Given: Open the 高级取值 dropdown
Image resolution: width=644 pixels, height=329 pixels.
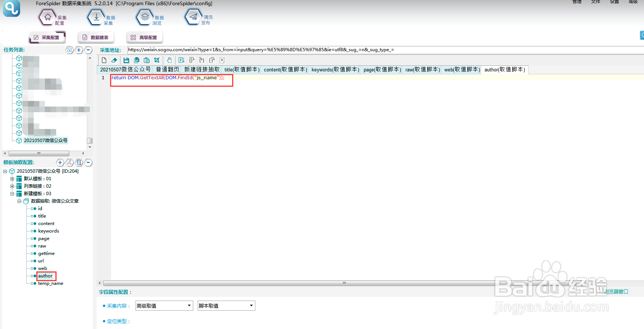Looking at the screenshot, I should [164, 306].
